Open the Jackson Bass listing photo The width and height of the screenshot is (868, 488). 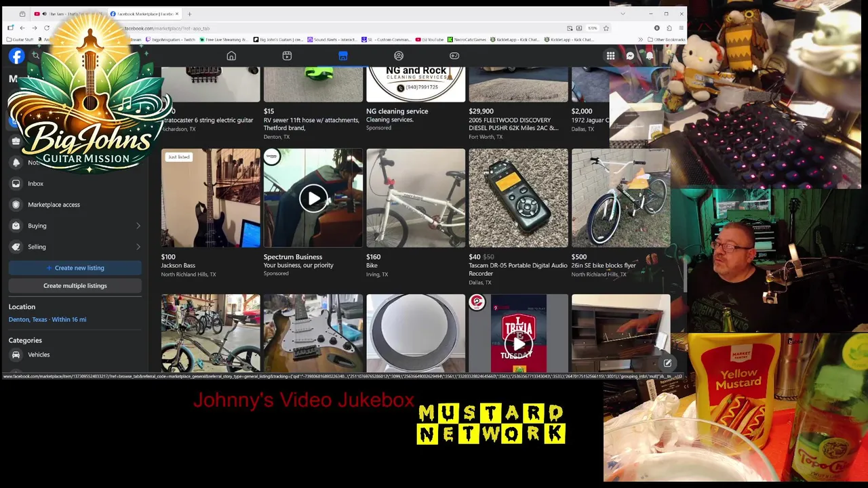[x=211, y=198]
